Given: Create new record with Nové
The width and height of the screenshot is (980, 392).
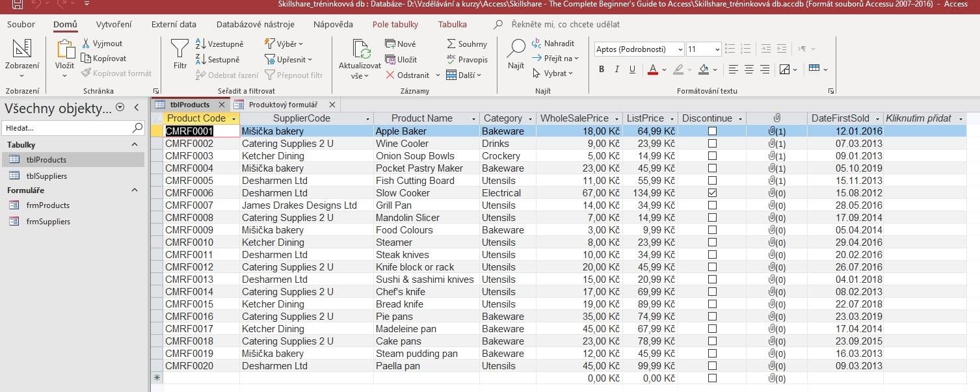Looking at the screenshot, I should (401, 44).
